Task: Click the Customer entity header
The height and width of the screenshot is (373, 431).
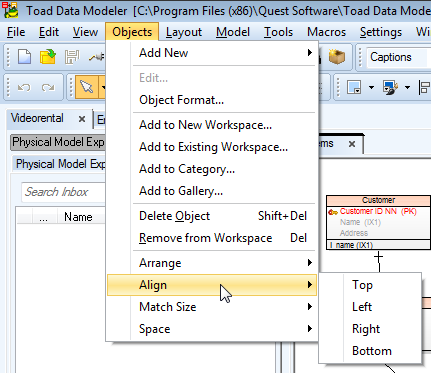Action: click(378, 200)
